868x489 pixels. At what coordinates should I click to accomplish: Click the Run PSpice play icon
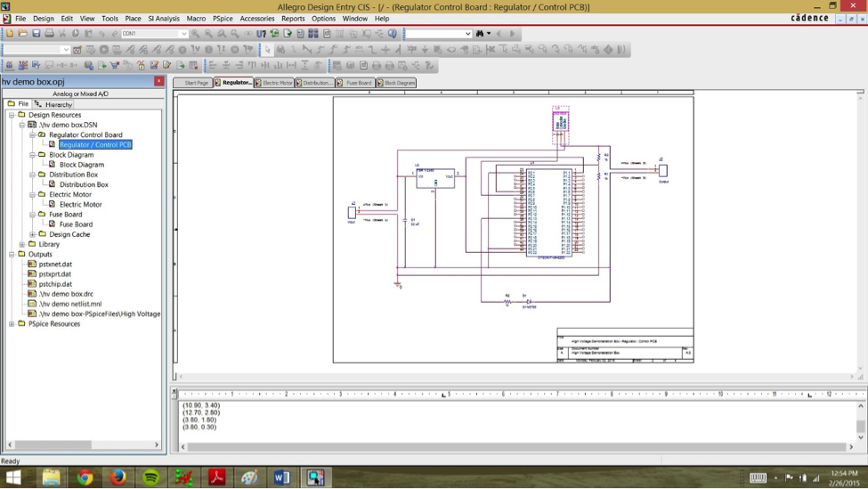103,49
